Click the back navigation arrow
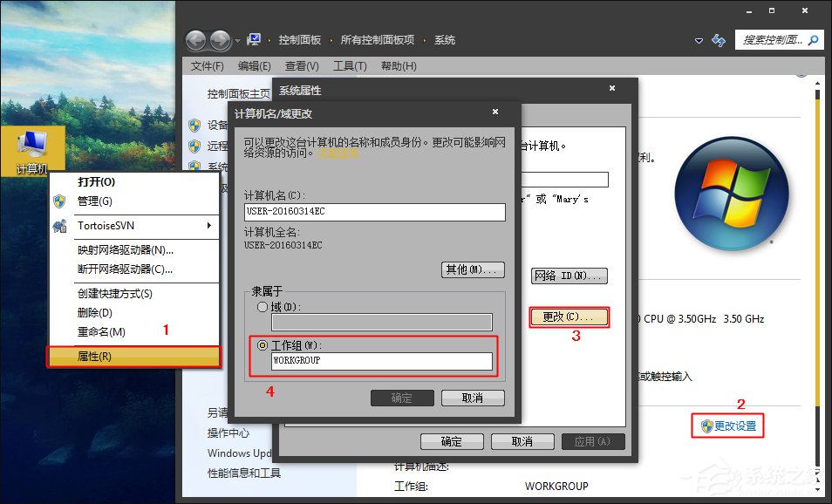This screenshot has height=504, width=832. coord(195,39)
